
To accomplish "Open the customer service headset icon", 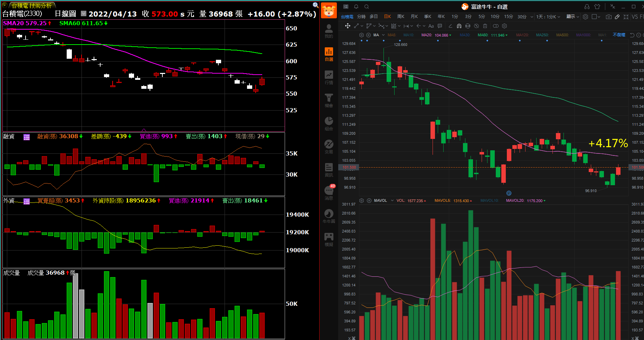I will tap(587, 7).
